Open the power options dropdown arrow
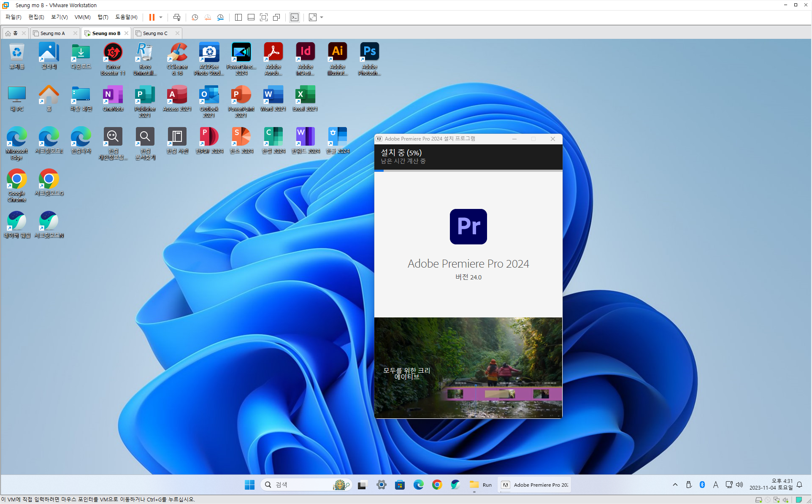This screenshot has width=812, height=504. pos(161,17)
